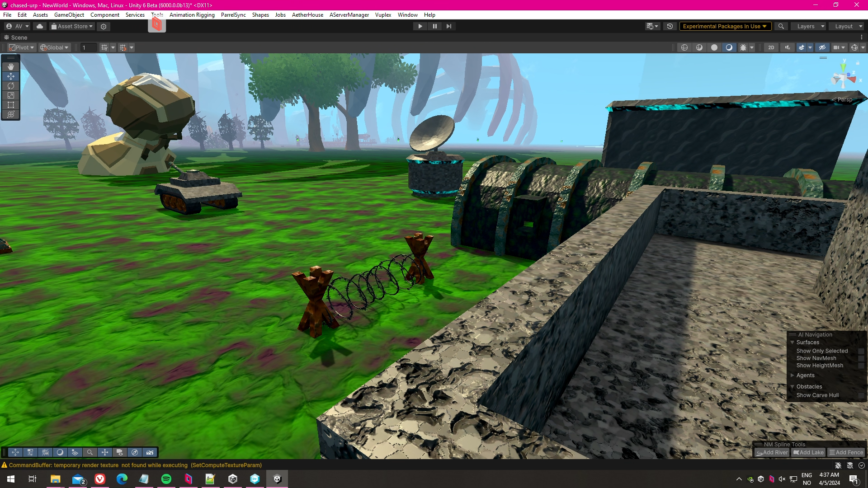Open the GameObject menu
This screenshot has height=488, width=868.
(69, 15)
